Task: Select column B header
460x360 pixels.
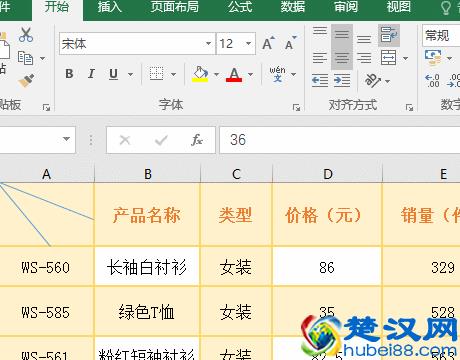Action: tap(147, 174)
